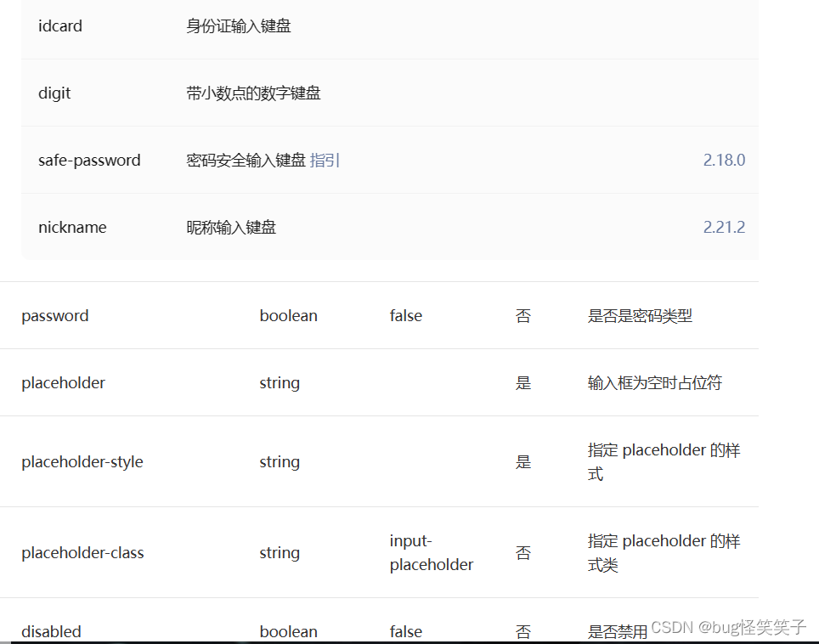Open the 2.18.0 version link
This screenshot has width=819, height=644.
click(x=724, y=160)
